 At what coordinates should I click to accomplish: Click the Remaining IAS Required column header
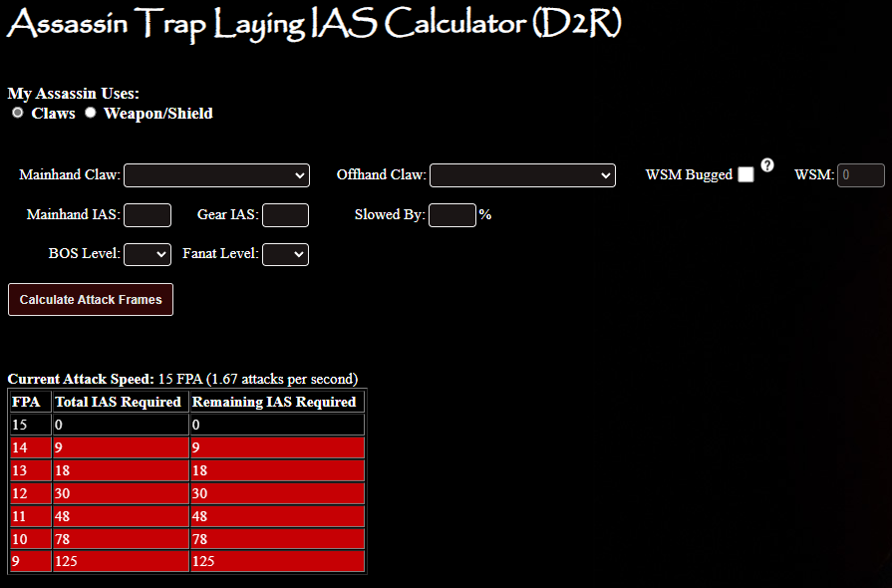tap(274, 402)
